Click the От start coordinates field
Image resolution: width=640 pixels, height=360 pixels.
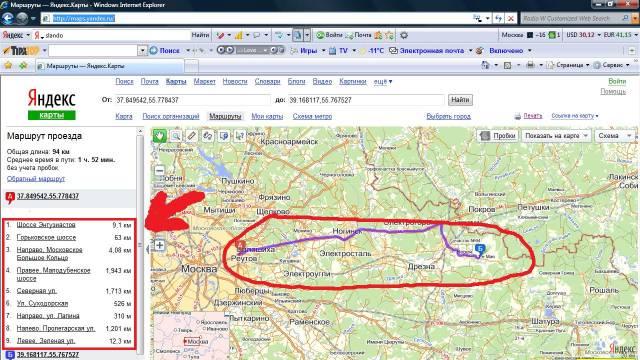[193, 100]
